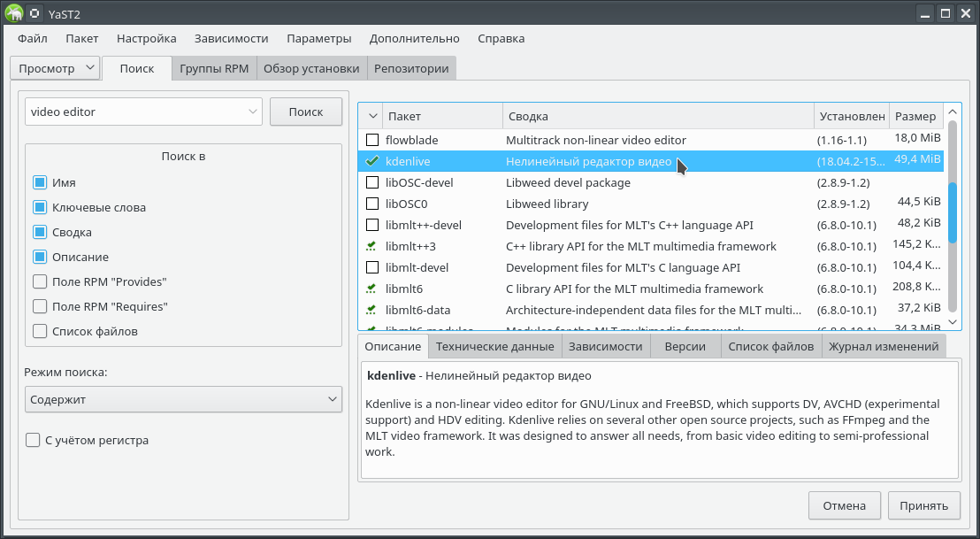Screen dimensions: 980x539
Task: Open the Справка menu
Action: point(501,39)
